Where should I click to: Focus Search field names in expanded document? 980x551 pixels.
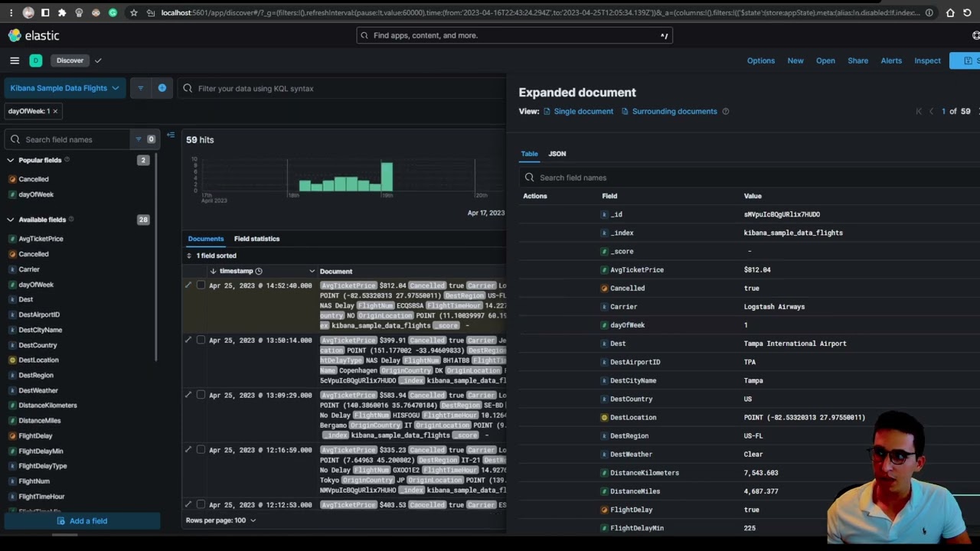[x=750, y=178]
